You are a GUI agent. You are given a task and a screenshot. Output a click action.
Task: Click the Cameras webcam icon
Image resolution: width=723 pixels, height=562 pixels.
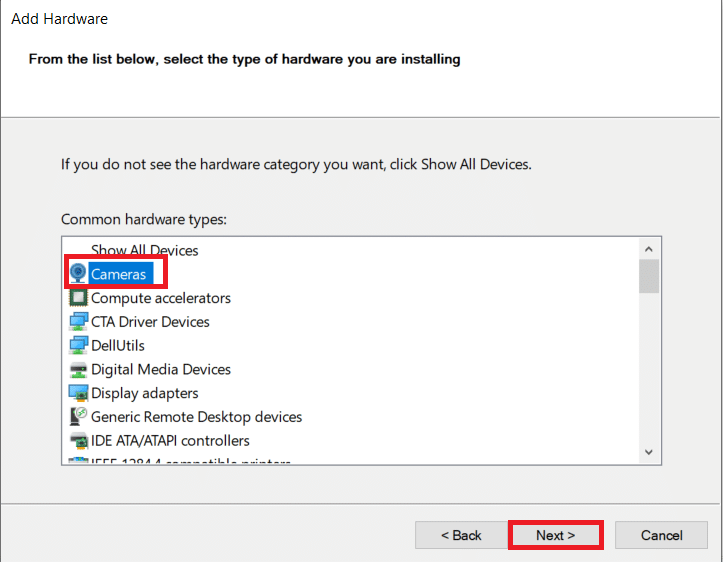point(79,274)
